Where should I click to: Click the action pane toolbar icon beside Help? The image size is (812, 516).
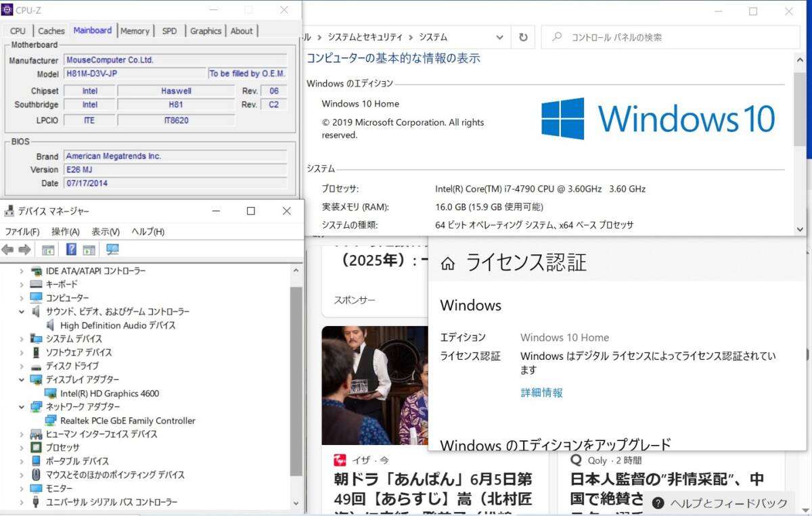89,250
